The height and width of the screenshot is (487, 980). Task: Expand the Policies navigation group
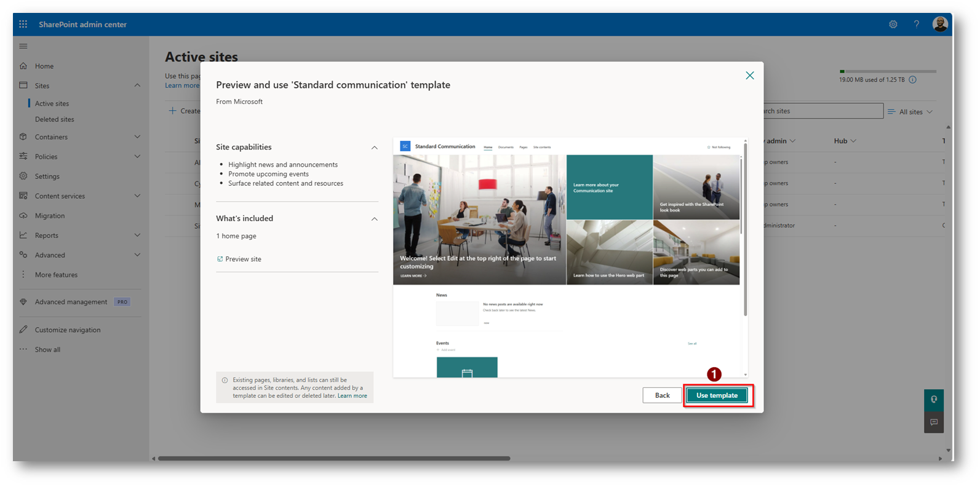tap(137, 156)
